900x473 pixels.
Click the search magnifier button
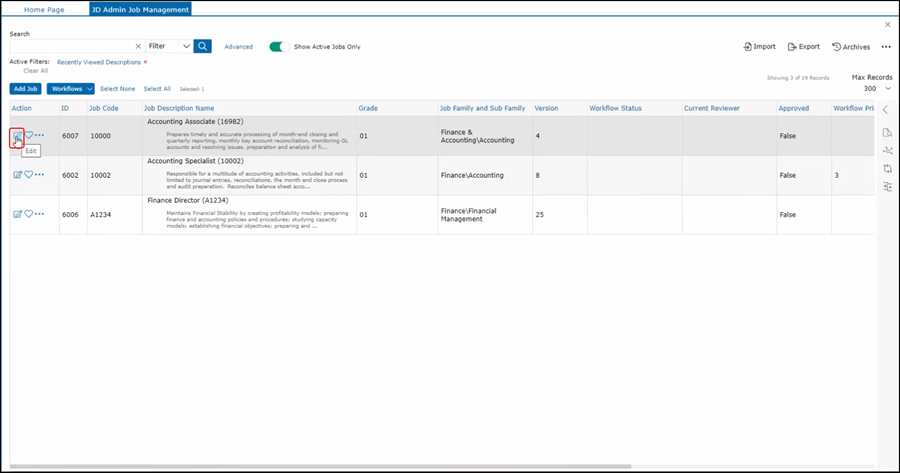[202, 46]
